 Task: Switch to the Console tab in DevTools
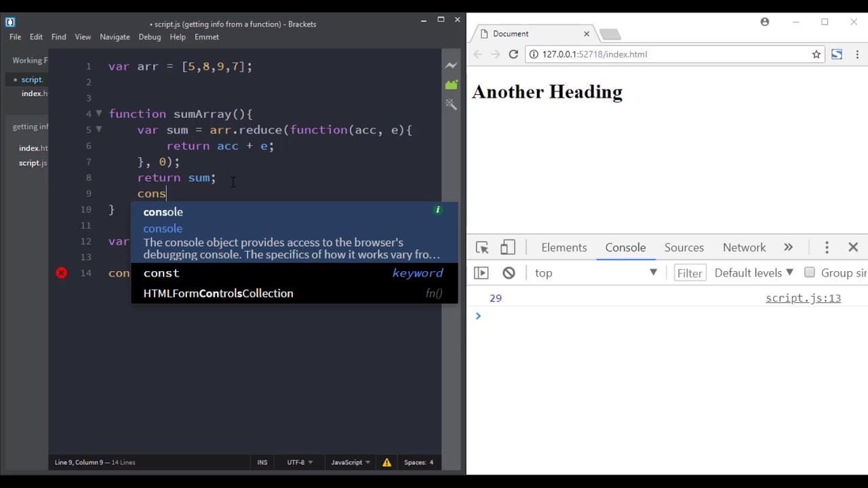(625, 247)
